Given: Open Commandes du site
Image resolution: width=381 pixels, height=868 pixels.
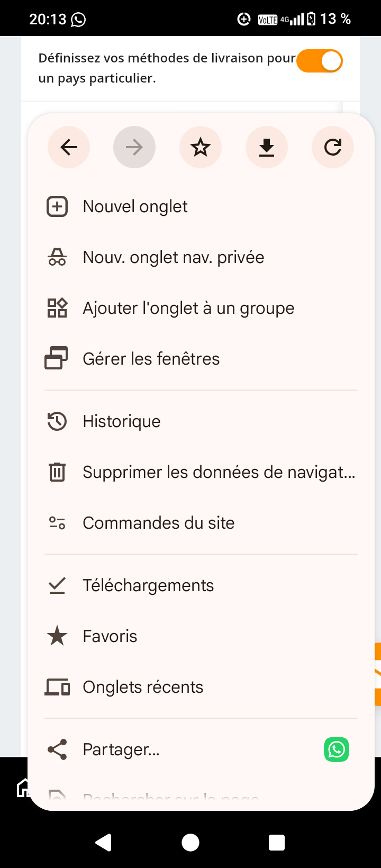Looking at the screenshot, I should [x=201, y=523].
